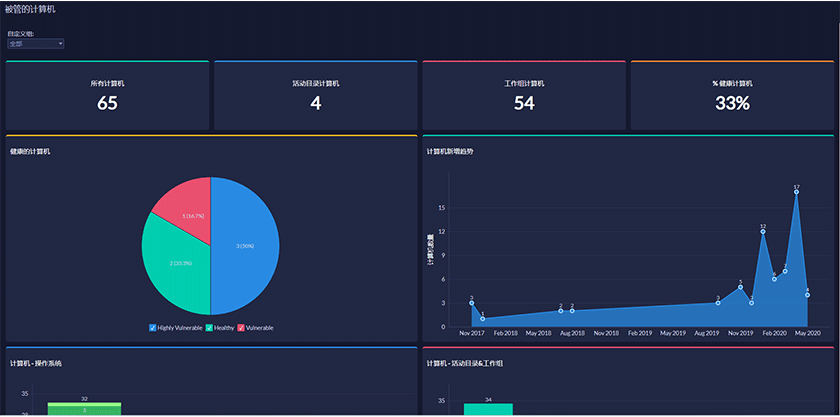Image resolution: width=840 pixels, height=417 pixels.
Task: Click the blue 3 (50%) pie slice
Action: (x=245, y=245)
